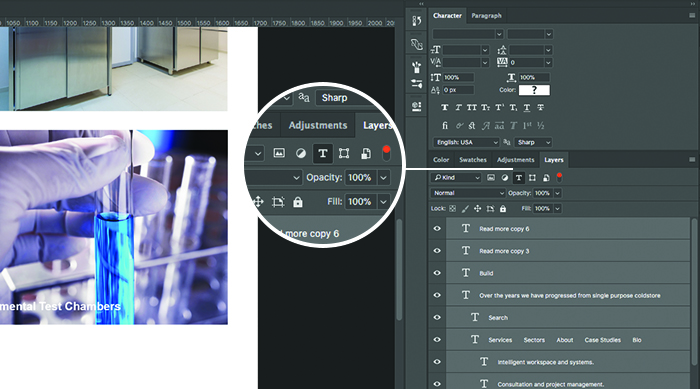The width and height of the screenshot is (700, 389).
Task: Open the Sharp anti-aliasing dropdown
Action: click(533, 142)
